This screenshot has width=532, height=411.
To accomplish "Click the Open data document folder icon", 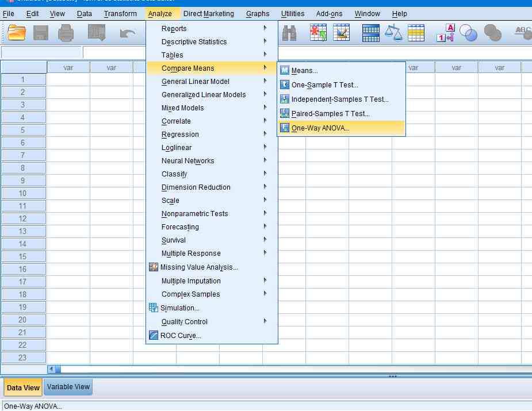I will click(x=16, y=33).
